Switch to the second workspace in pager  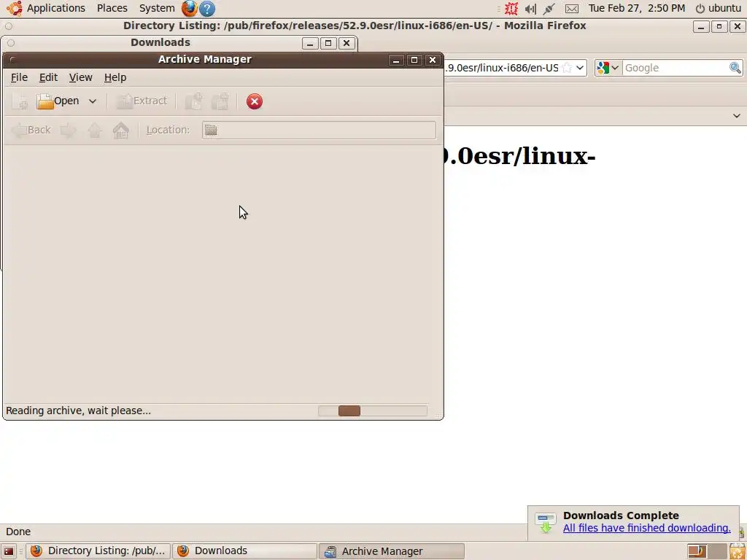(x=717, y=551)
